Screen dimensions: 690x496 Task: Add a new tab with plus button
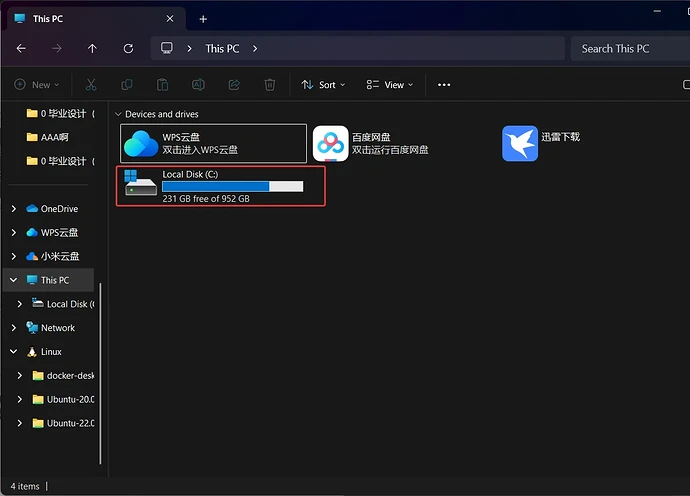pos(203,19)
